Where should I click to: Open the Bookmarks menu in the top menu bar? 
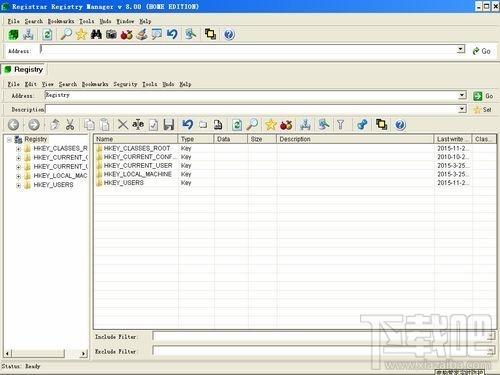click(61, 21)
